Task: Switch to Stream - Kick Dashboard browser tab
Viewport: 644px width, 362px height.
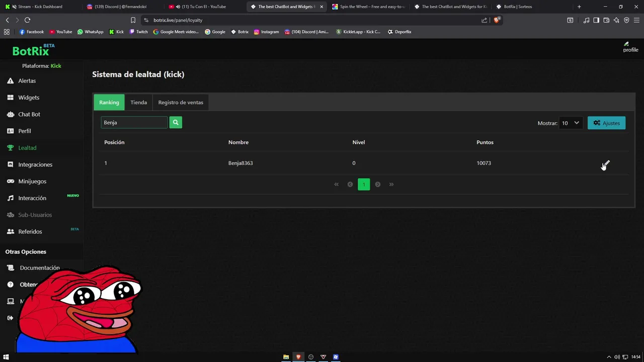Action: pos(40,7)
